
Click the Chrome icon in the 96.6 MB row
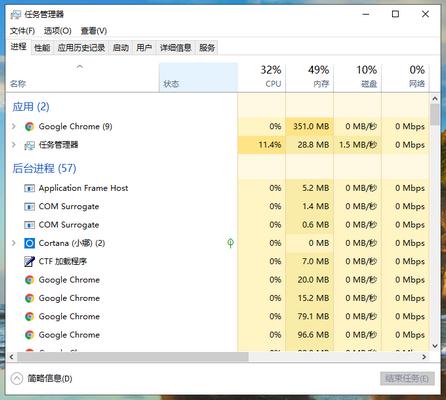pyautogui.click(x=29, y=335)
